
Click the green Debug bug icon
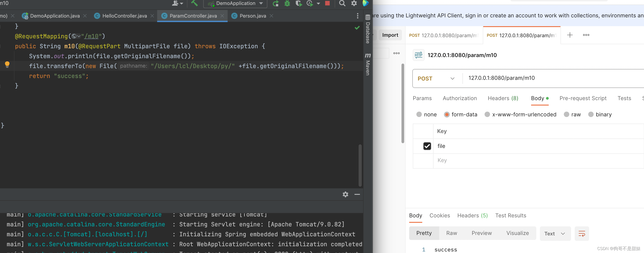point(287,4)
